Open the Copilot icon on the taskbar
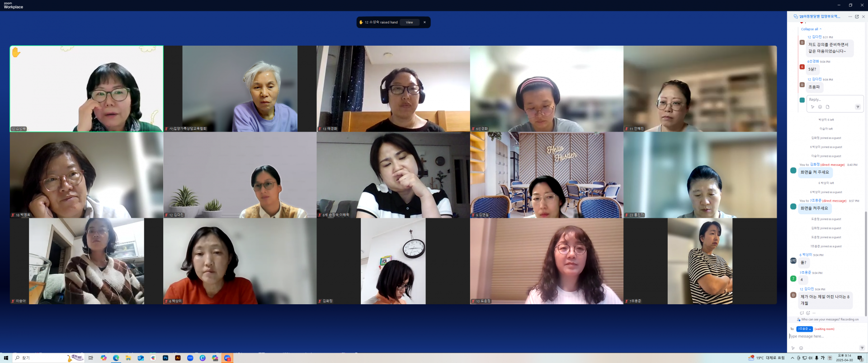The image size is (868, 363). click(x=104, y=358)
